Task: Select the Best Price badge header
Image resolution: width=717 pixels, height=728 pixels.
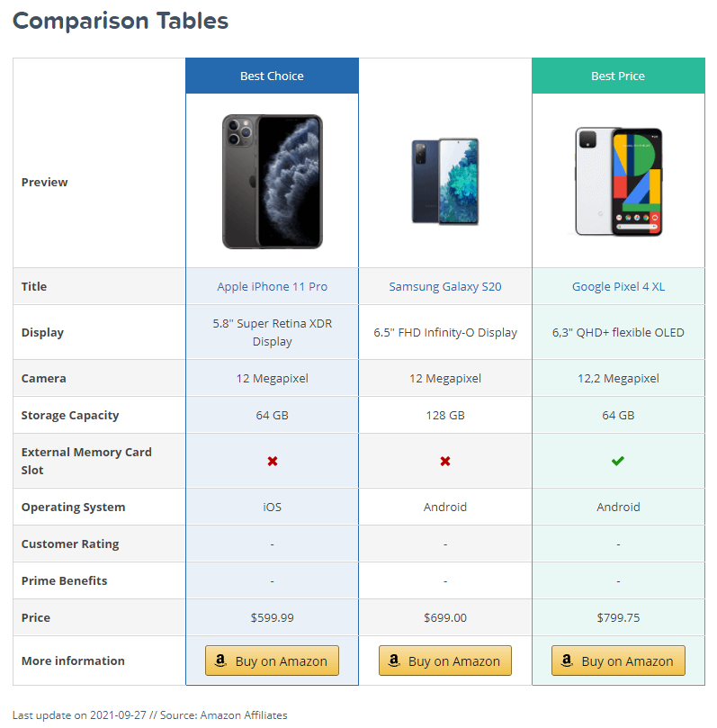Action: point(618,76)
